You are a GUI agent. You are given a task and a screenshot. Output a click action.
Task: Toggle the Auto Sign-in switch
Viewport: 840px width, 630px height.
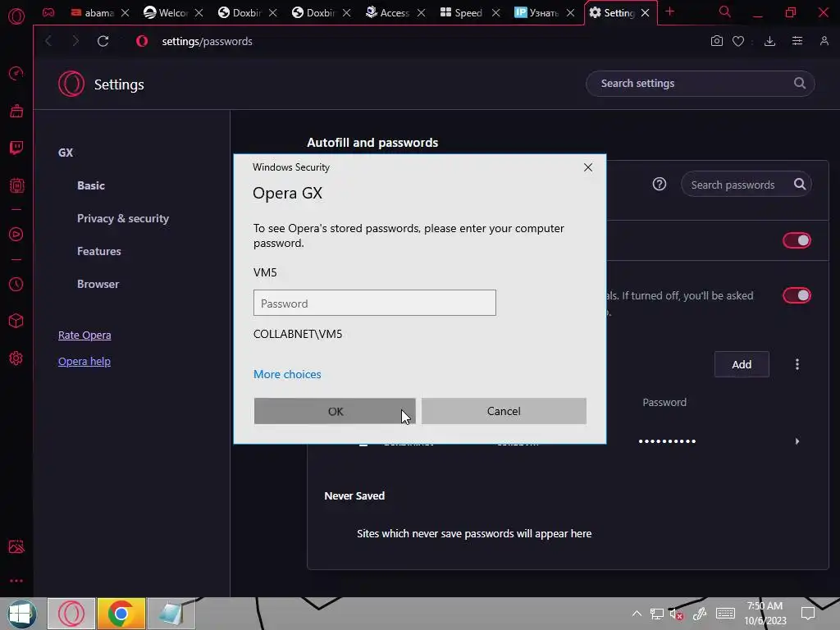[797, 295]
